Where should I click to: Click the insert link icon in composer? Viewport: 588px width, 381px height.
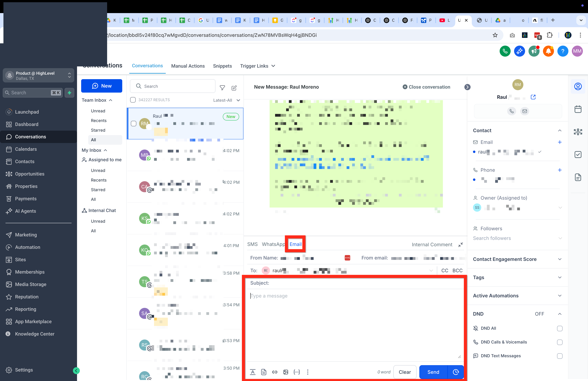(x=275, y=372)
